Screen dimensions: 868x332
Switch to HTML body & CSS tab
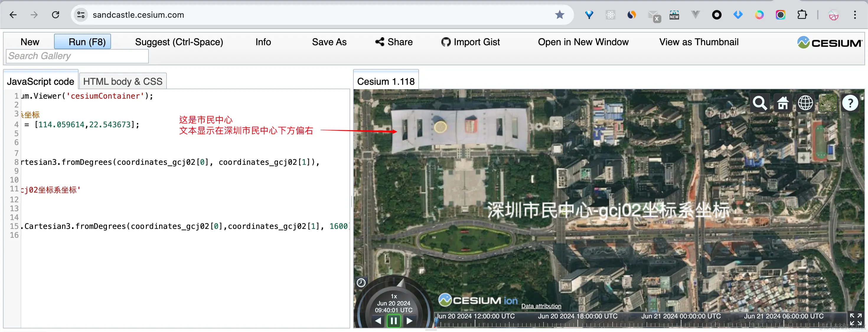(123, 82)
